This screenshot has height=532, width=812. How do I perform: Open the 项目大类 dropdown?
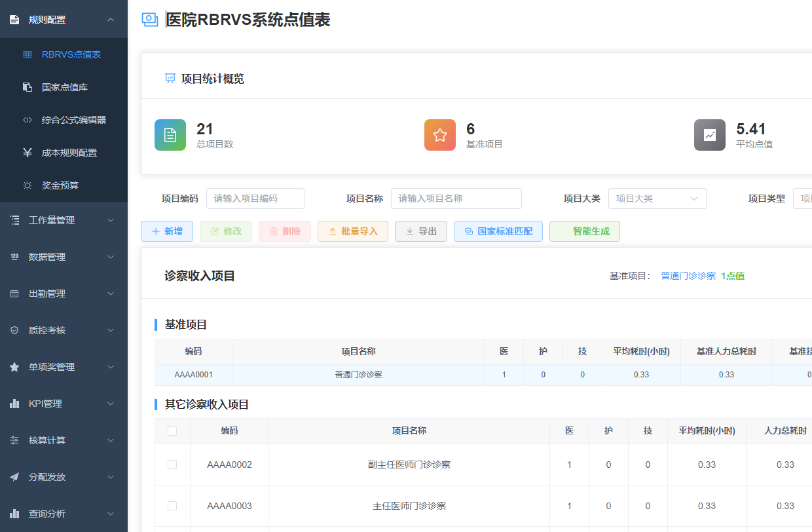tap(657, 198)
